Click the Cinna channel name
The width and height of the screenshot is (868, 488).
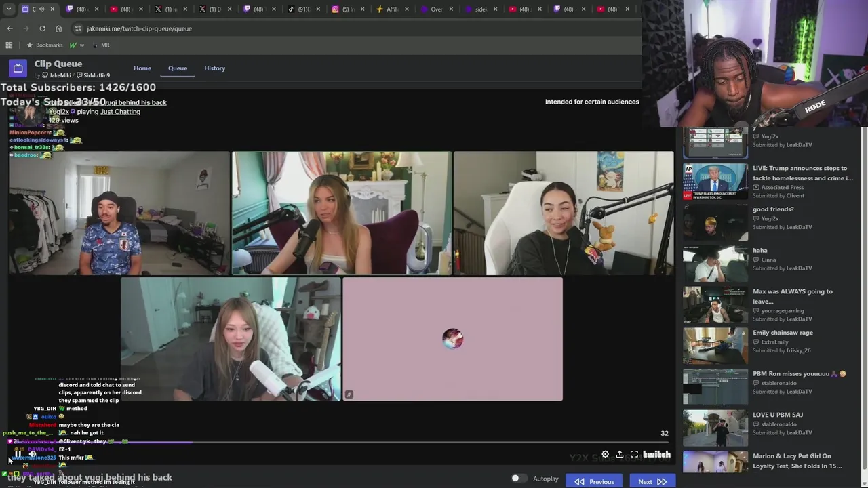[768, 260]
